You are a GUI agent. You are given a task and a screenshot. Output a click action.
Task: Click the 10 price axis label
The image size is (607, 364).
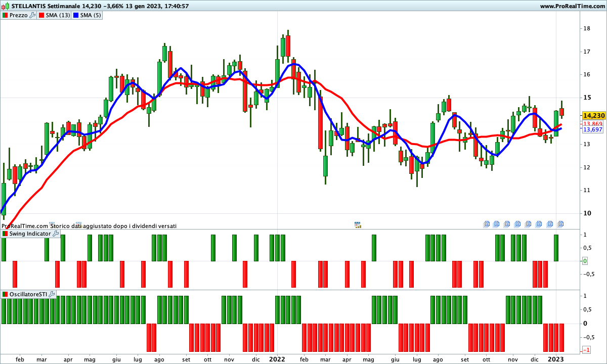[x=587, y=213]
